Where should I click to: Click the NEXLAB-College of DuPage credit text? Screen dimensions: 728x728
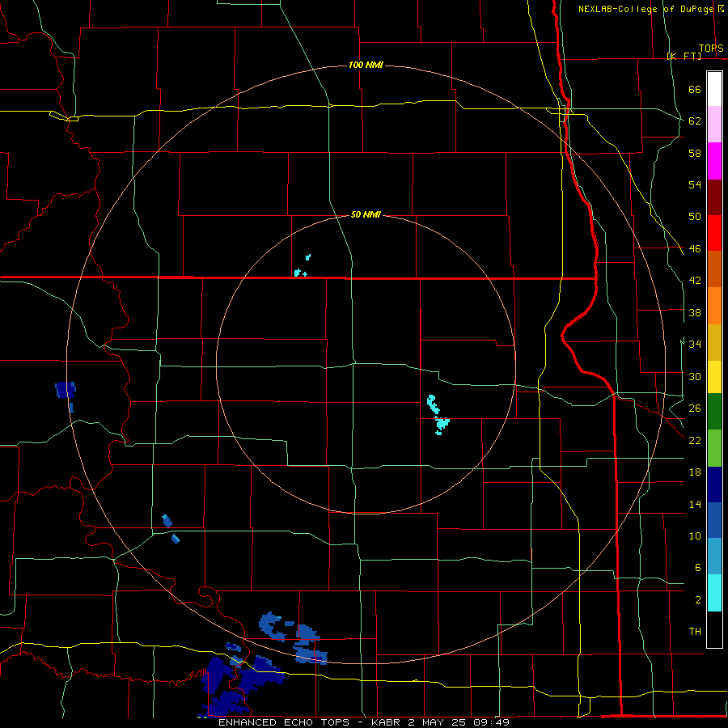point(645,9)
